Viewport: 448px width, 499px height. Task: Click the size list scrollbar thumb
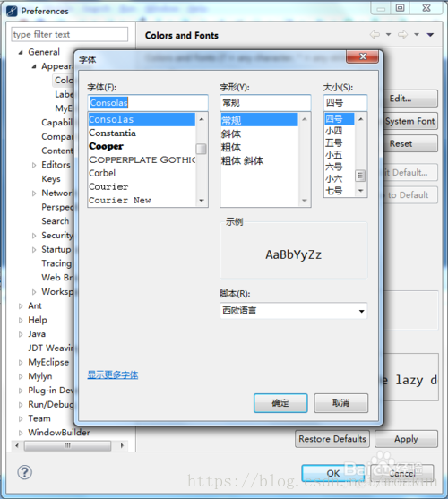click(x=360, y=176)
